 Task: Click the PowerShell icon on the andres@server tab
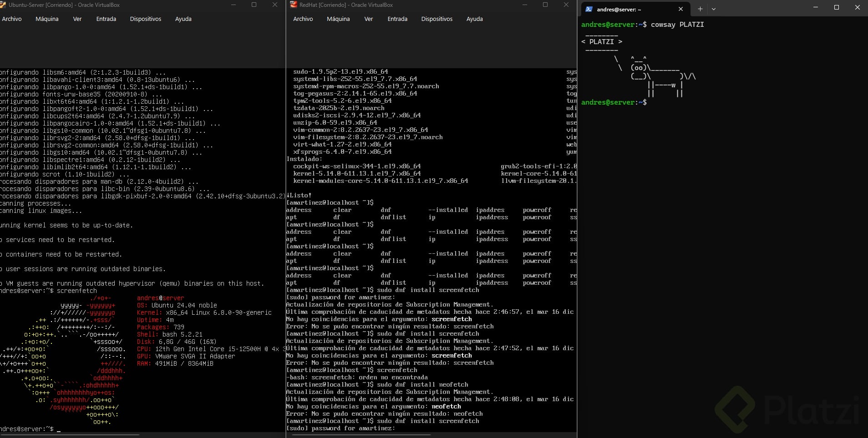[589, 9]
